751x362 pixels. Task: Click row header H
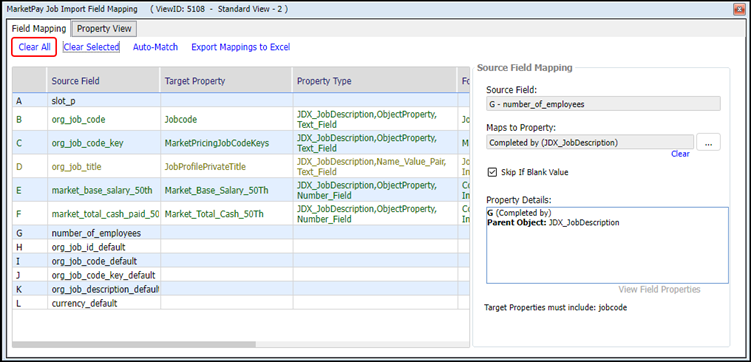[30, 247]
